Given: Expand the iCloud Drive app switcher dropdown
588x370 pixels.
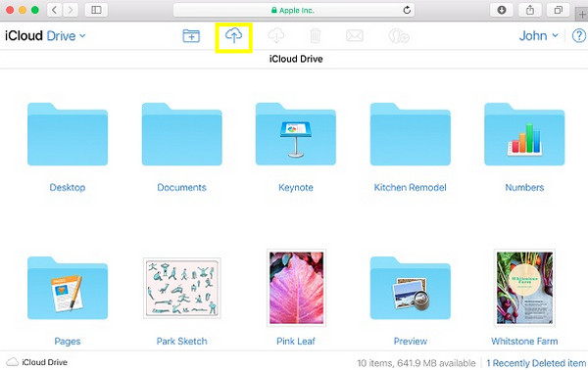Looking at the screenshot, I should point(45,36).
